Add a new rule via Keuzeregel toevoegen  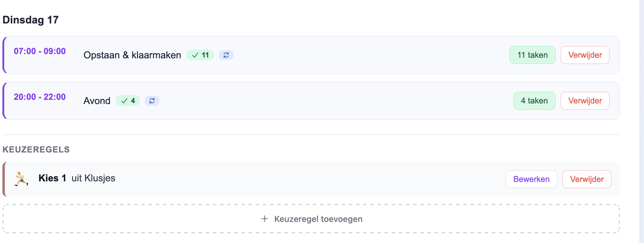click(x=318, y=219)
